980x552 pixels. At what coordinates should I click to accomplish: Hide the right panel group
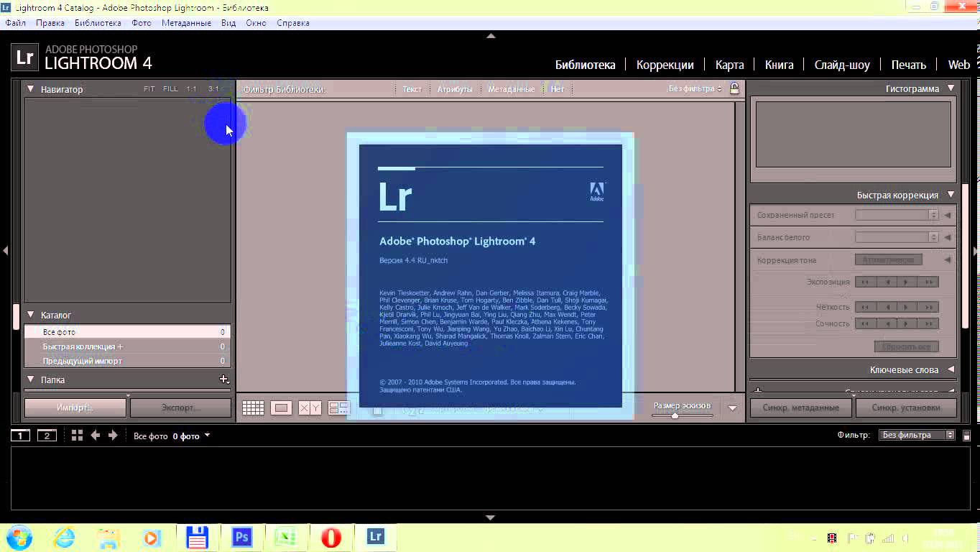(x=975, y=251)
